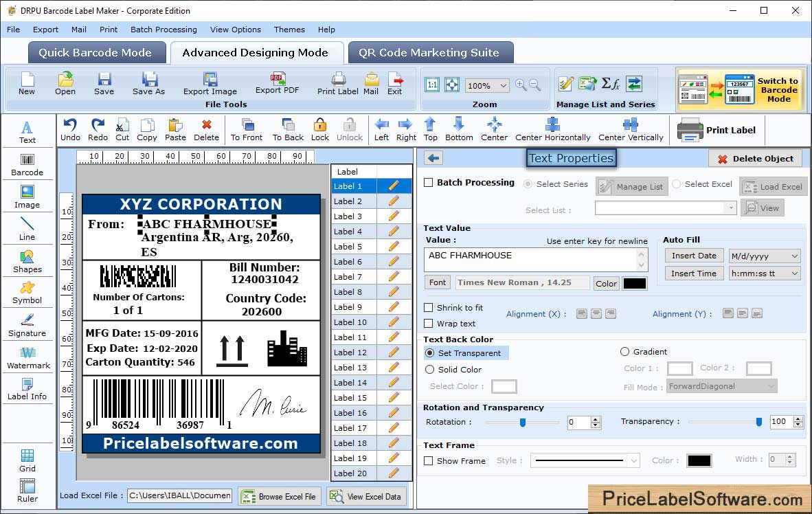Open the Shapes tool
The height and width of the screenshot is (514, 812).
(x=27, y=262)
